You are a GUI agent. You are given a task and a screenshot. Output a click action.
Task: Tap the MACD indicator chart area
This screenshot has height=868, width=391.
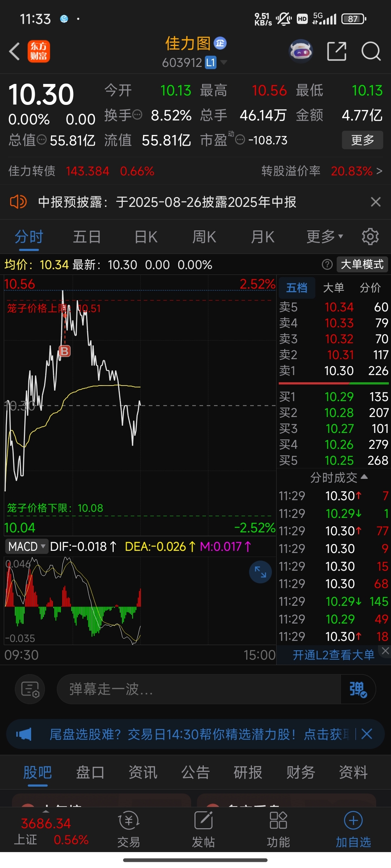pyautogui.click(x=140, y=600)
